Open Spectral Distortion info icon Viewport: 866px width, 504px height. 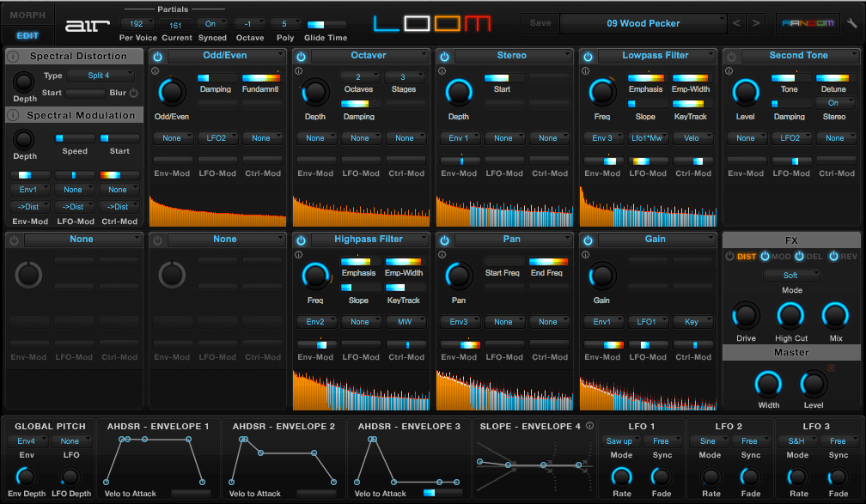13,57
